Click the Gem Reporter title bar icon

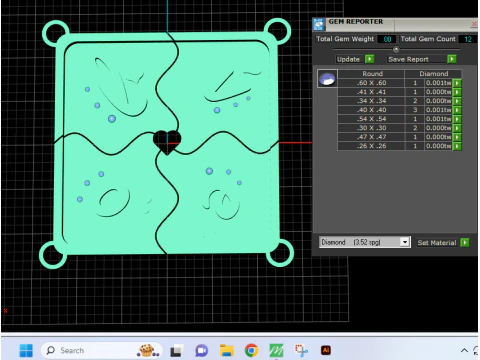click(319, 25)
